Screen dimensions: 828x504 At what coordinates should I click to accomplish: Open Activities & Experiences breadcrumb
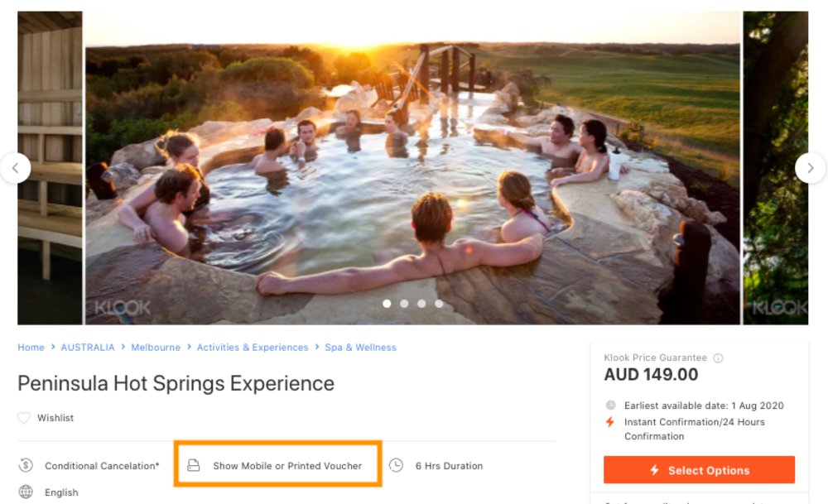(253, 348)
